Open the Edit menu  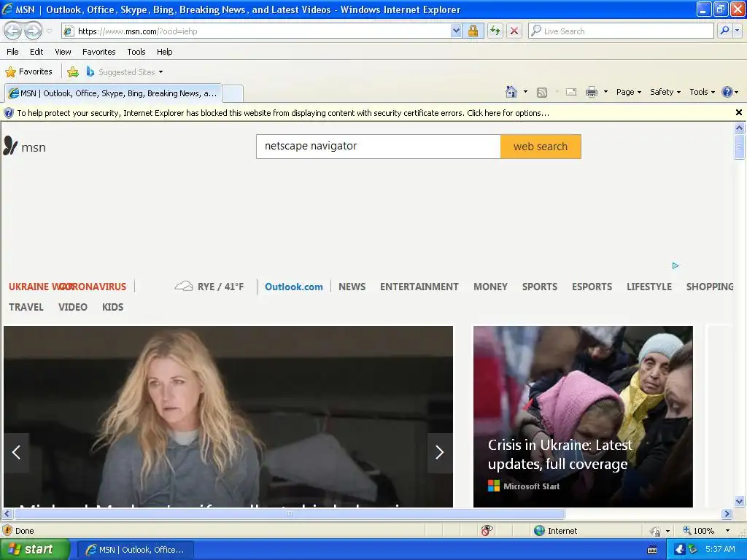36,52
